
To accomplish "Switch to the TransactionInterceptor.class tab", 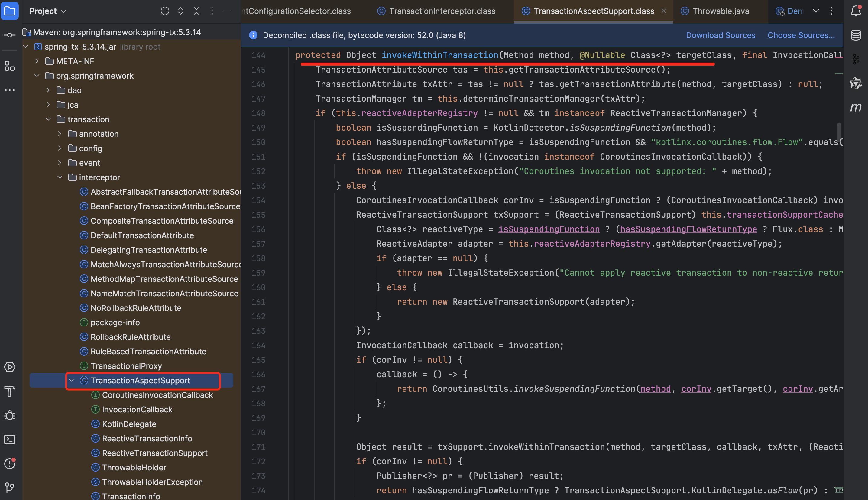I will (x=442, y=11).
